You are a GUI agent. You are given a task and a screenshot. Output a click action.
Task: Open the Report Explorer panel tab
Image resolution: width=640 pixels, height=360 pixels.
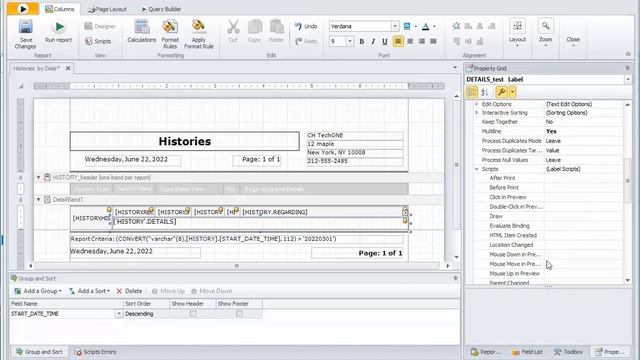tap(486, 352)
